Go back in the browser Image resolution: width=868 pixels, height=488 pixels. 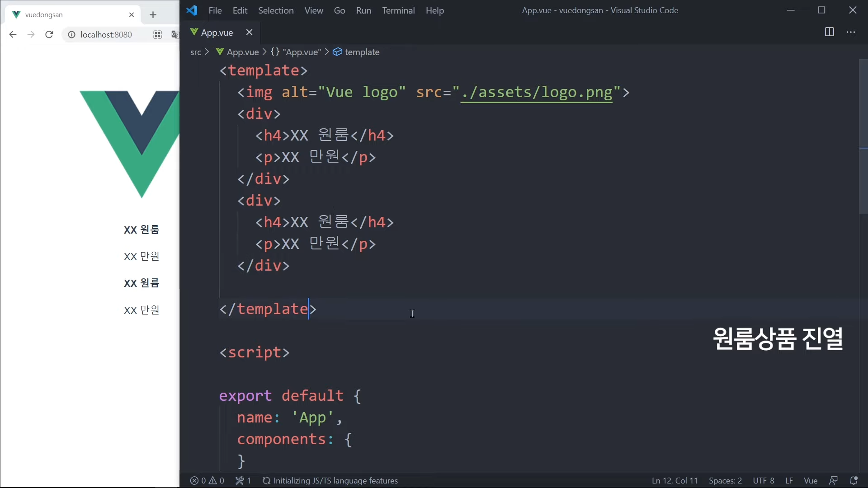tap(13, 34)
